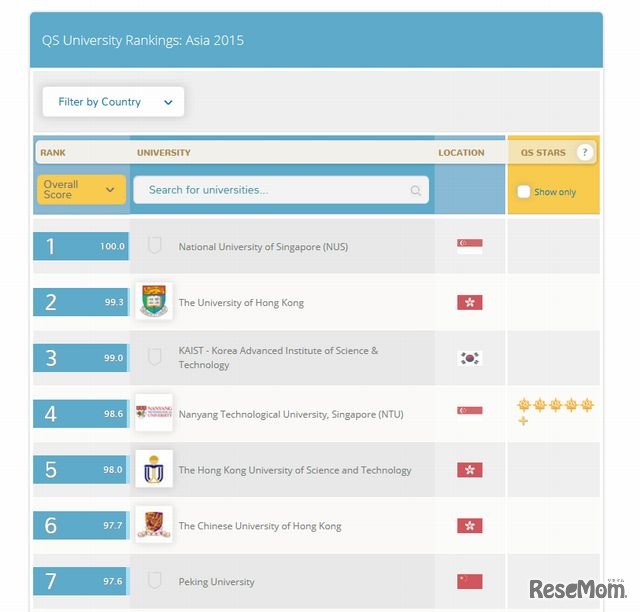Click the China flag beside Peking University
Viewport: 640px width, 612px height.
[469, 581]
